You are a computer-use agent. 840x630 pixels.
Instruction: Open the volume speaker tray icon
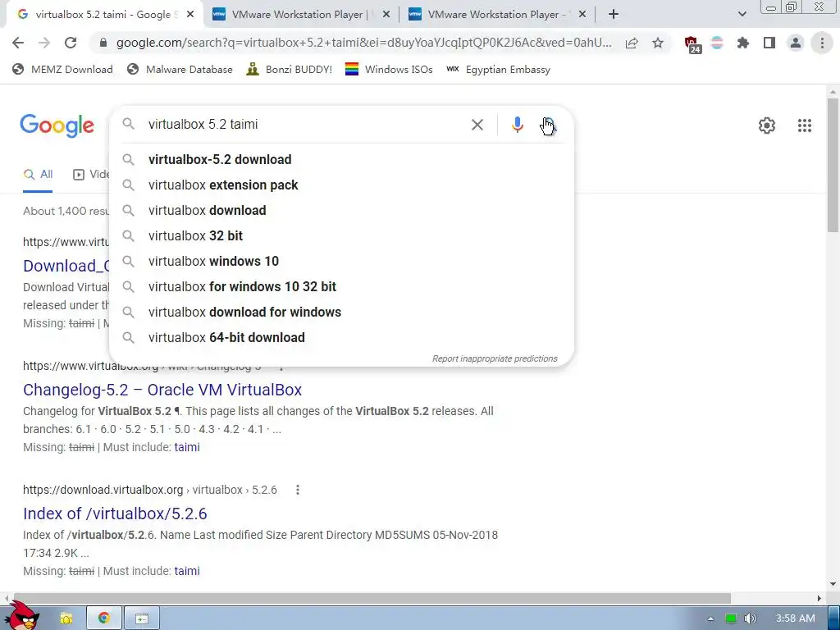click(751, 619)
